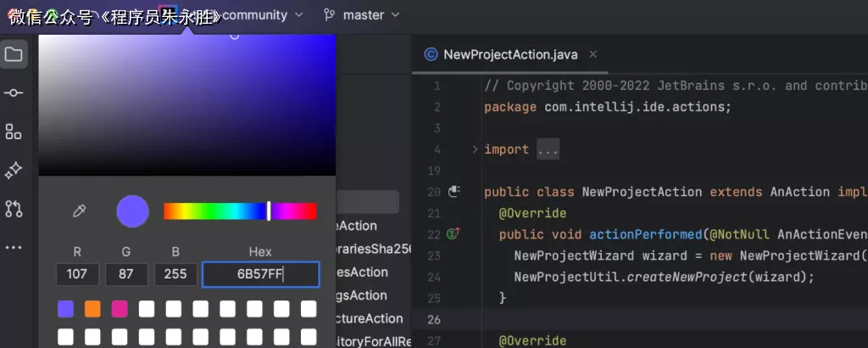Select the pink saved color swatch

pos(120,309)
